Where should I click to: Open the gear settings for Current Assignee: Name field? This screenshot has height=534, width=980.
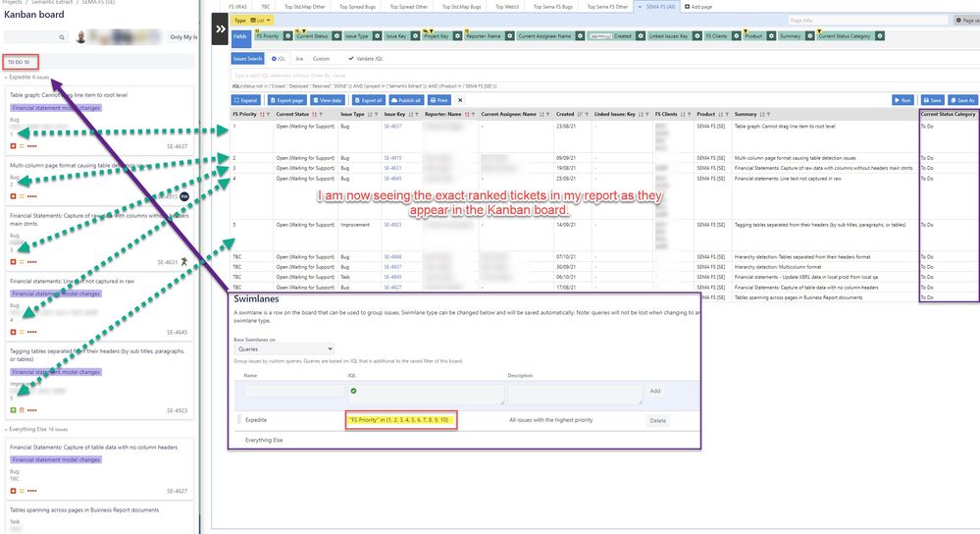tap(580, 36)
